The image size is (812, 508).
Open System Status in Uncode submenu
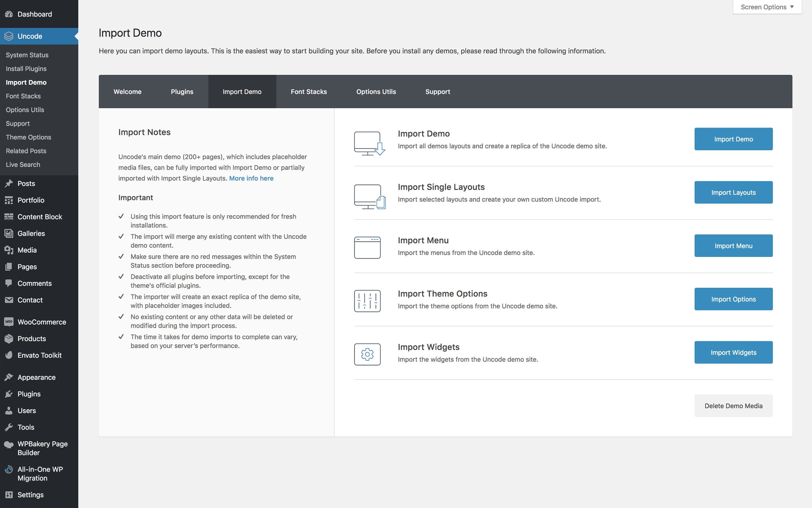point(27,55)
